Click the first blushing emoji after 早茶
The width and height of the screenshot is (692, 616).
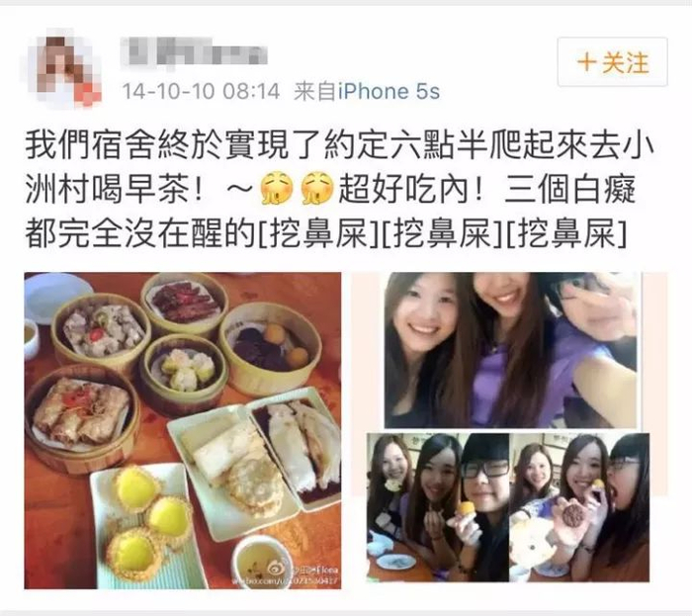pos(276,189)
